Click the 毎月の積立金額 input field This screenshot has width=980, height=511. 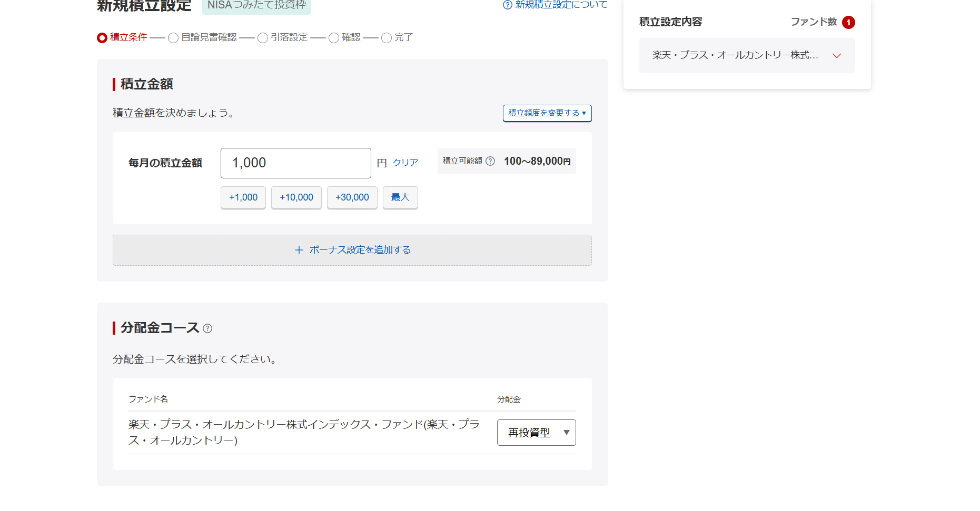[296, 163]
